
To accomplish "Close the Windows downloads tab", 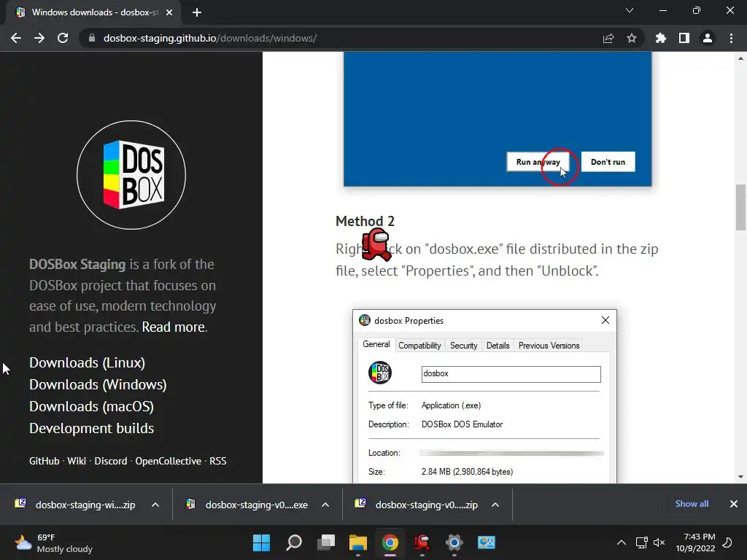I will point(169,12).
